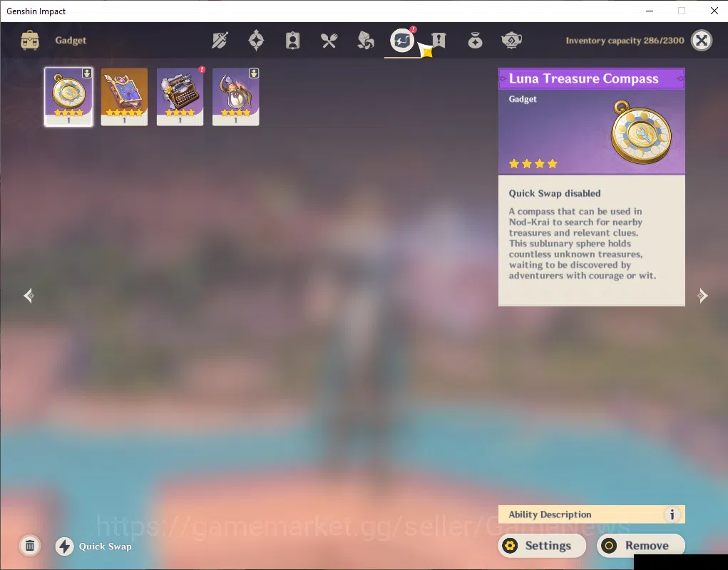Click the Luna Treasure Compass title
The height and width of the screenshot is (570, 728).
tap(583, 79)
